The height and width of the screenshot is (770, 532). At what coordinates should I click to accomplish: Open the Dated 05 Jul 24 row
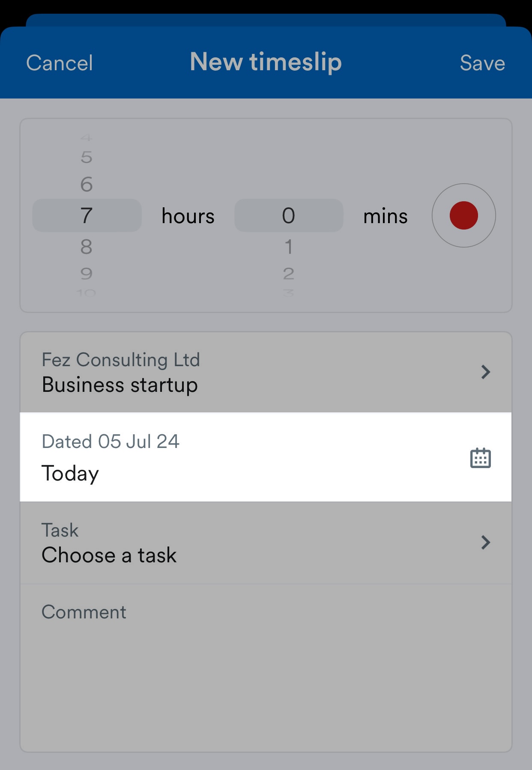pos(266,457)
